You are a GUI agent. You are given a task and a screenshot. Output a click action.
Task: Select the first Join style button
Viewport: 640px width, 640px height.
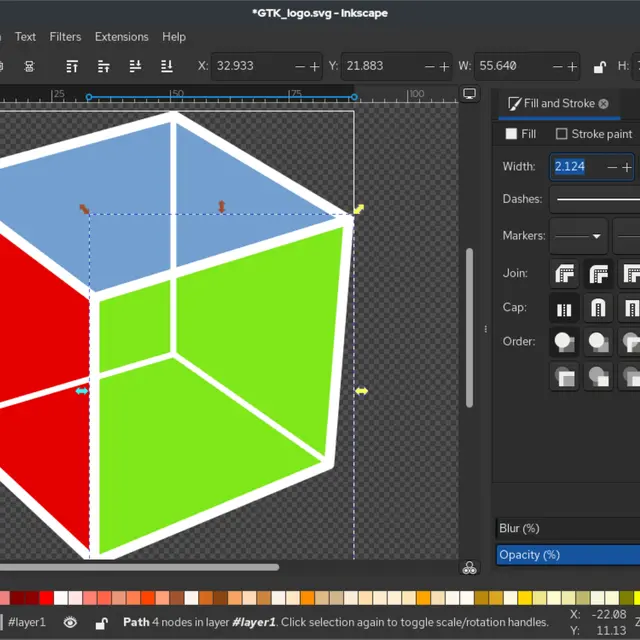(x=564, y=273)
